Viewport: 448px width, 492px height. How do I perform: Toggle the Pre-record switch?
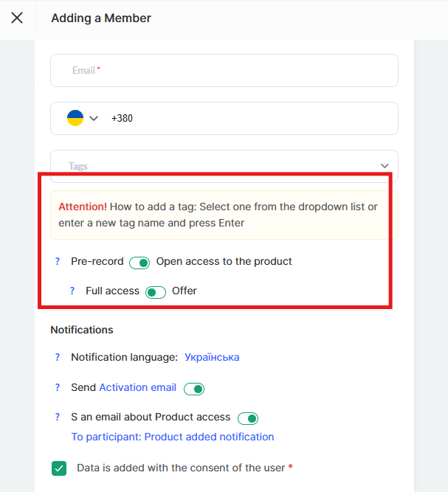point(139,263)
